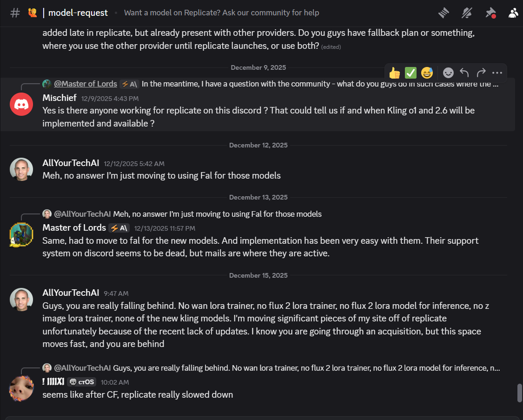
Task: Open Master of Lords username profile
Action: 74,228
